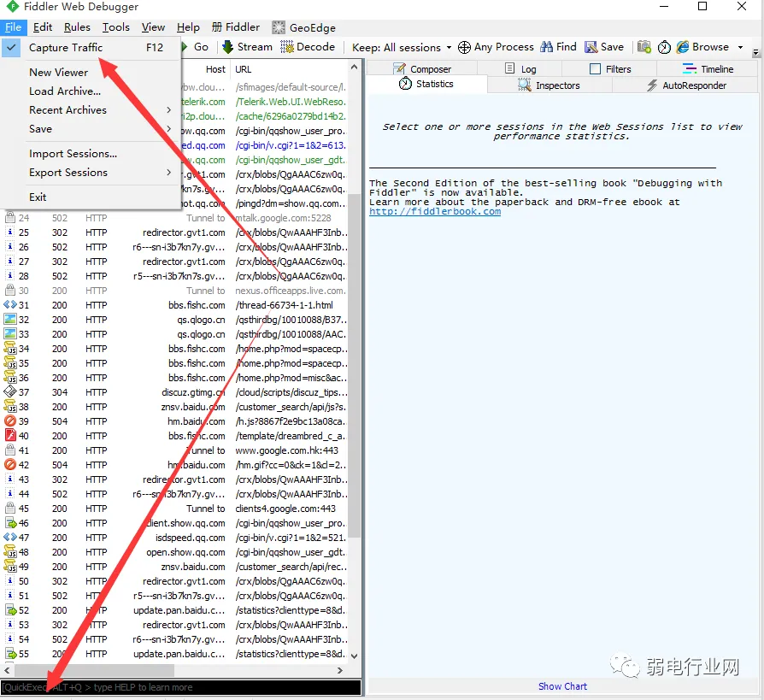Select Exit in the File menu
The image size is (764, 700).
coord(38,197)
